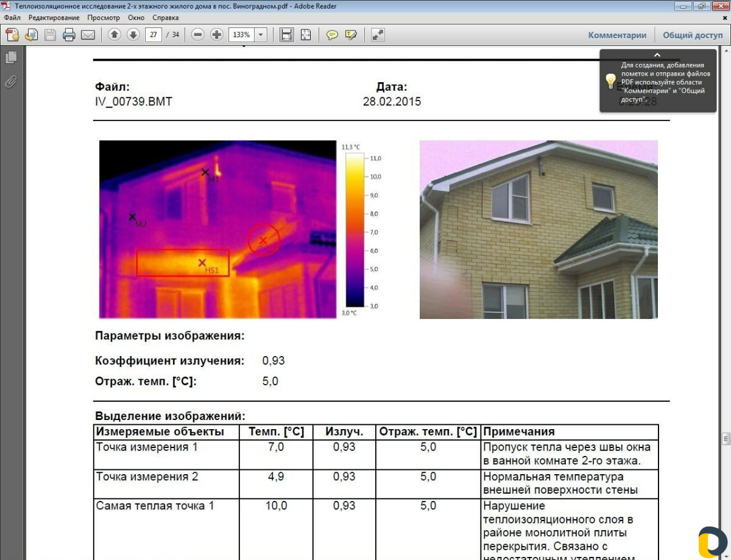Click the create PDF online toolbar icon
The width and height of the screenshot is (731, 560).
(x=12, y=35)
